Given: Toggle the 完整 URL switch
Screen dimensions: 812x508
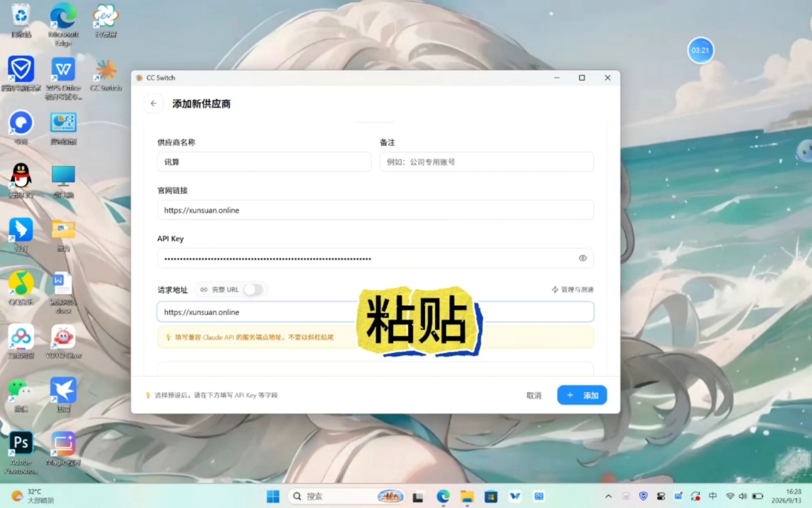Looking at the screenshot, I should [x=253, y=290].
